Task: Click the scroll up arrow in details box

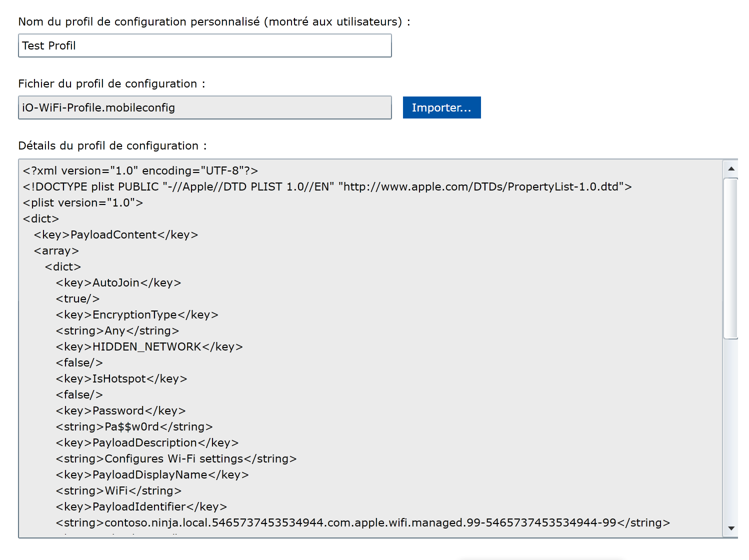Action: pos(731,169)
